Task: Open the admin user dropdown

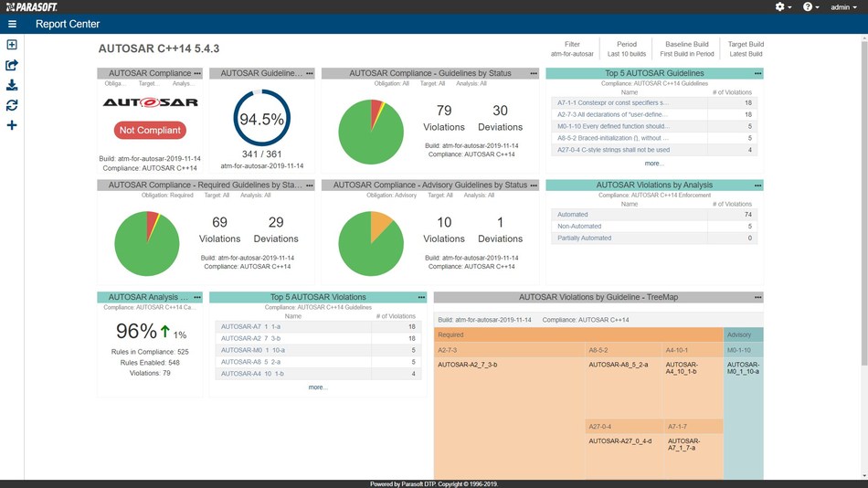Action: pos(843,7)
